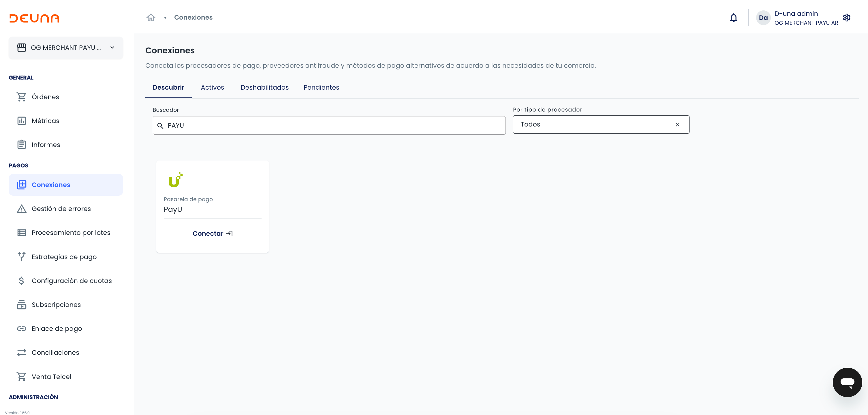Open Métricas from the sidebar
This screenshot has width=868, height=415.
tap(45, 120)
